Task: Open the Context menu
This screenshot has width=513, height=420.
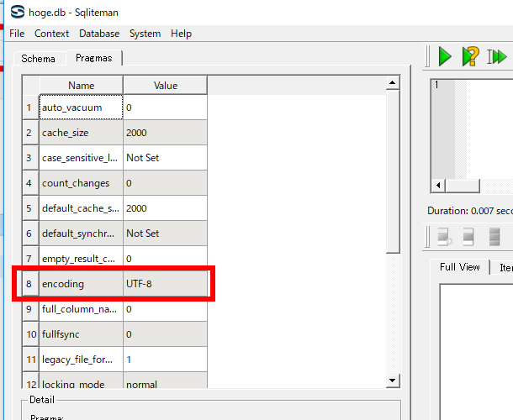Action: tap(51, 34)
